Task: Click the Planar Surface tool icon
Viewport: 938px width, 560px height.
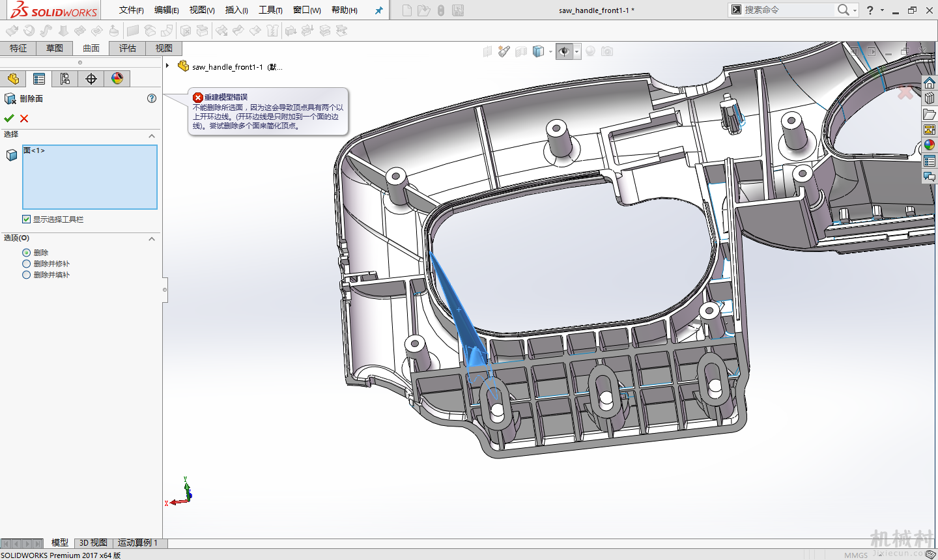Action: tap(133, 31)
